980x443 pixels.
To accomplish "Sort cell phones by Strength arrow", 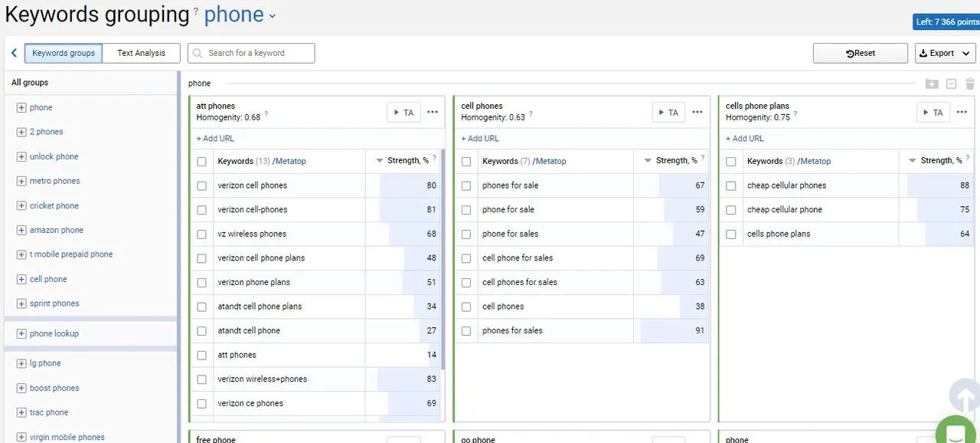I will click(648, 161).
